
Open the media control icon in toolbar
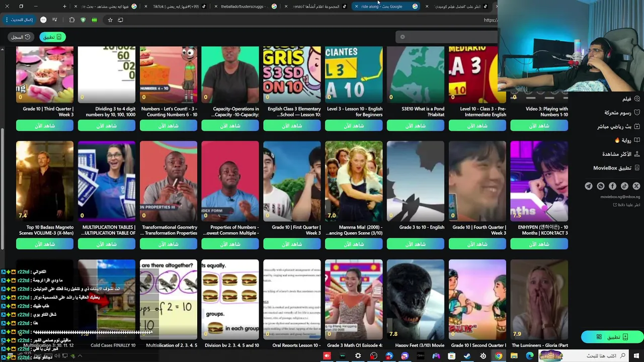[54, 20]
